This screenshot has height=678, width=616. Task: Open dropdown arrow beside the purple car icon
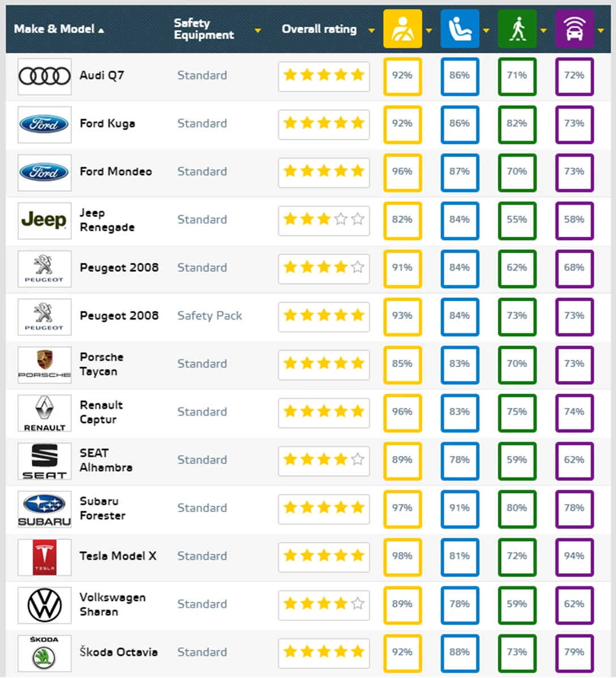pos(601,31)
